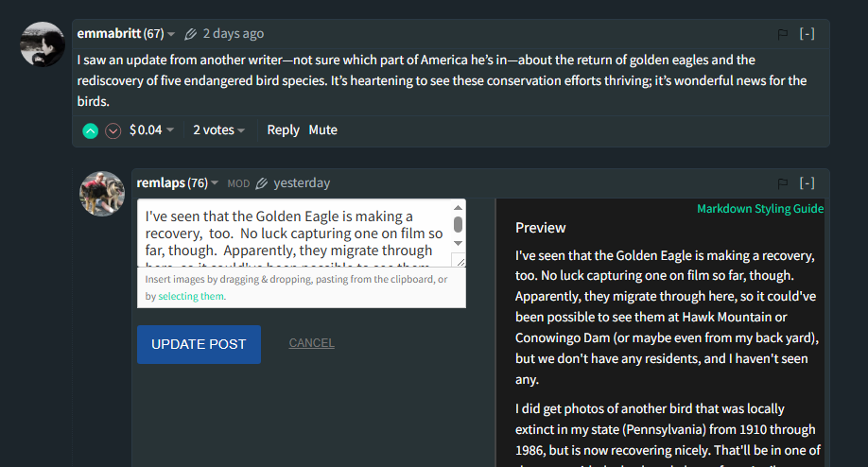Collapse remlaps' reply thread
Image resolution: width=868 pixels, height=467 pixels.
(x=807, y=183)
